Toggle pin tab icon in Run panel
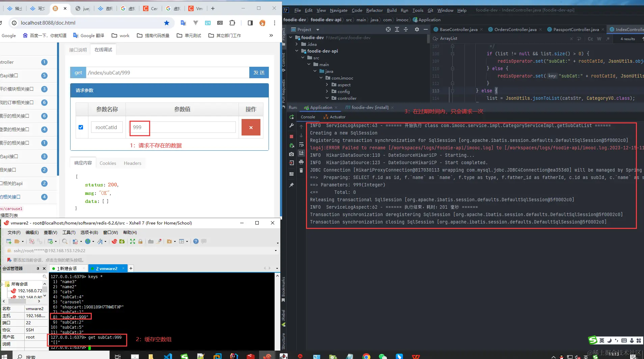The width and height of the screenshot is (644, 359). coord(291,185)
